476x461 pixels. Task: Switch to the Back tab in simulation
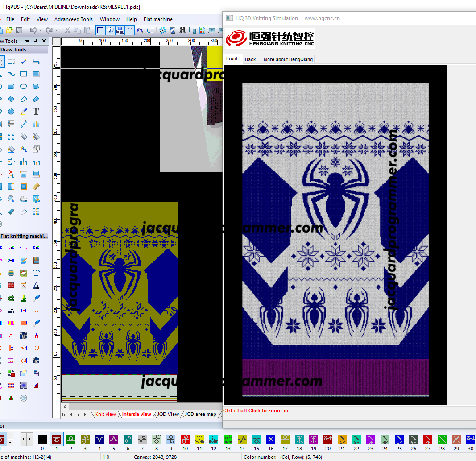click(250, 59)
